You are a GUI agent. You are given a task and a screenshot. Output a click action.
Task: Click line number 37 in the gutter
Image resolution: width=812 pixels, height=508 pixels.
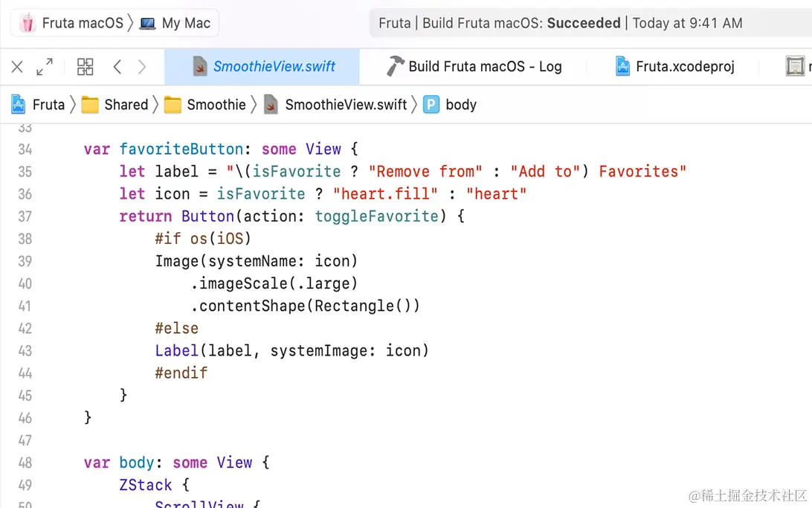(x=25, y=216)
